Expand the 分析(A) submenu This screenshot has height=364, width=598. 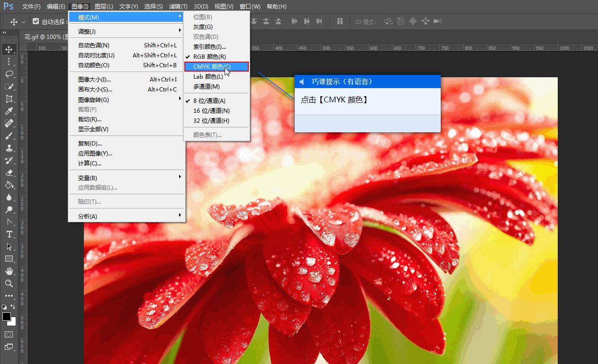pos(127,216)
